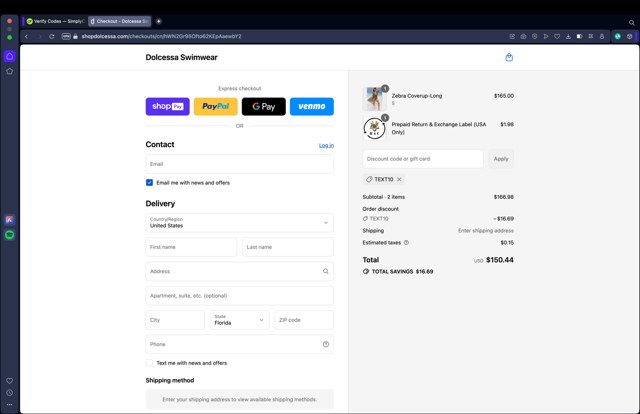
Task: Open the extensions cube icon
Action: click(629, 36)
